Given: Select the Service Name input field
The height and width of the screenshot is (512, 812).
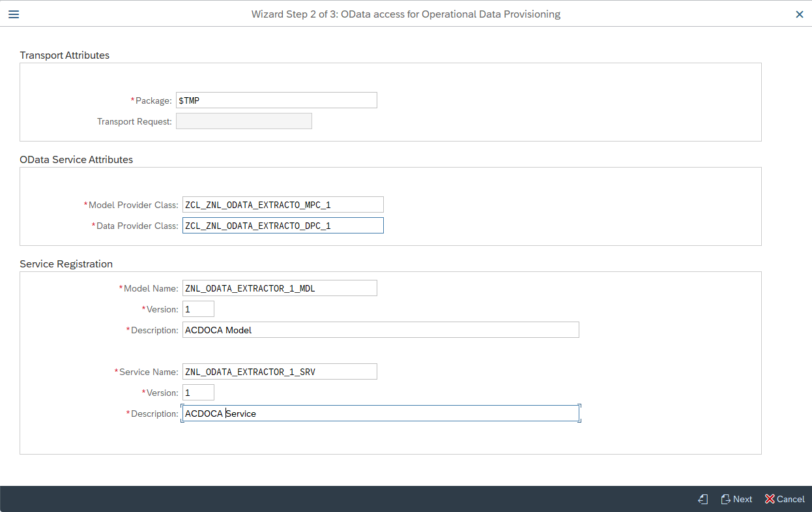Looking at the screenshot, I should point(280,371).
